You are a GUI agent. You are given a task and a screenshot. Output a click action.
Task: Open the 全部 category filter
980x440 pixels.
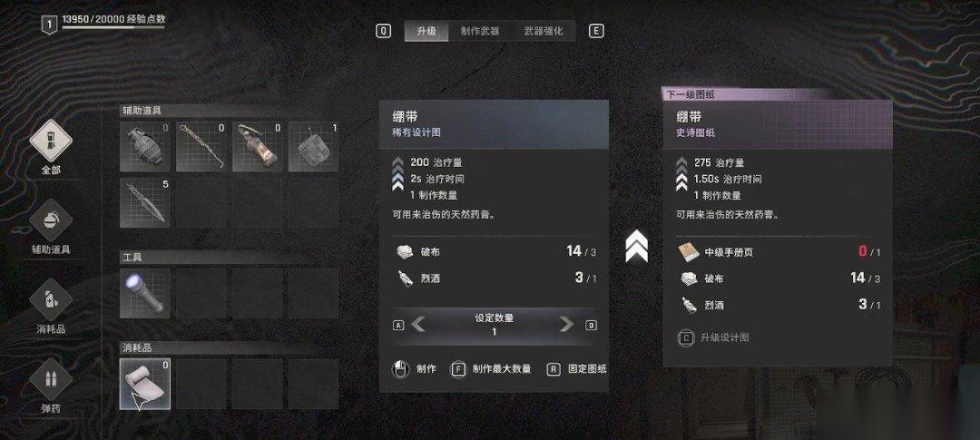tap(51, 148)
